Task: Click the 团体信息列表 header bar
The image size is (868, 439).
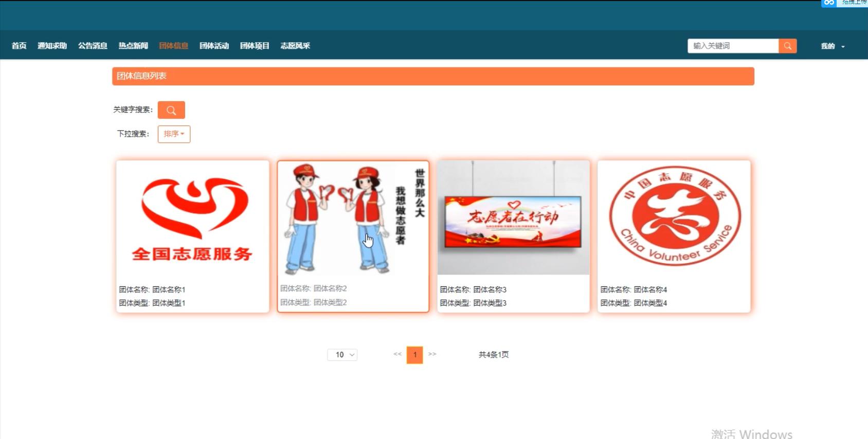Action: [x=433, y=76]
